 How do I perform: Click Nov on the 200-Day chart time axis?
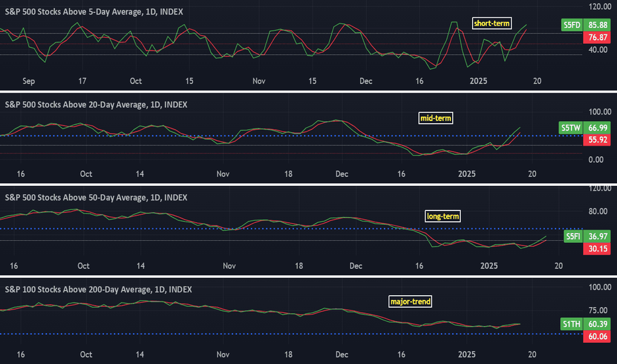(x=222, y=355)
